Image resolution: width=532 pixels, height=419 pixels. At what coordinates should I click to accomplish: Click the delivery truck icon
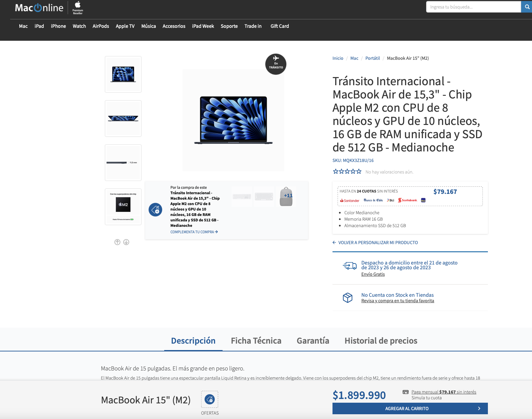tap(350, 266)
